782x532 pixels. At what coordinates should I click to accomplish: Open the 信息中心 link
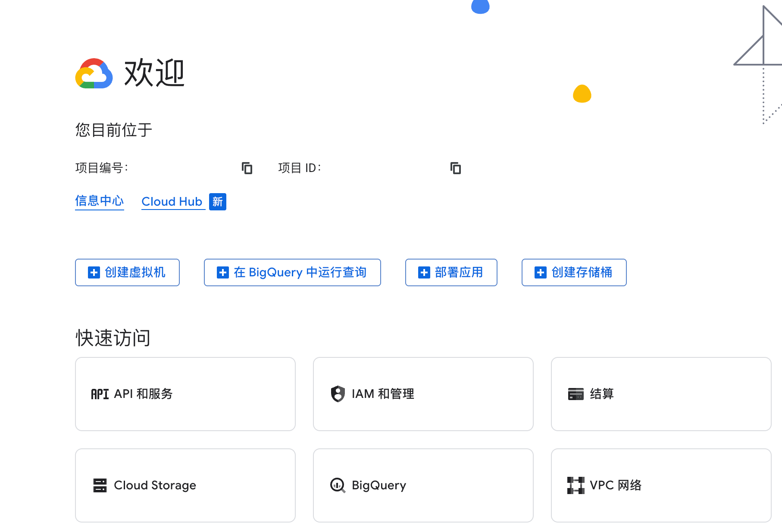click(100, 201)
